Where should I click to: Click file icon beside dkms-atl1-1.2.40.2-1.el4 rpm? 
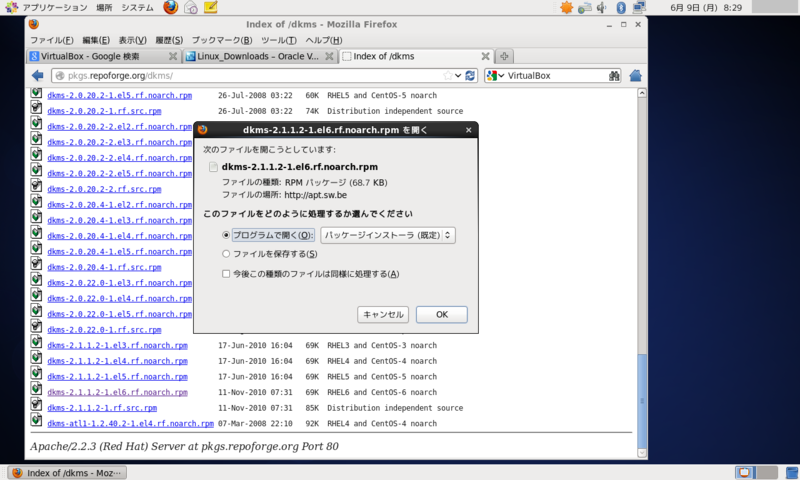click(x=36, y=420)
